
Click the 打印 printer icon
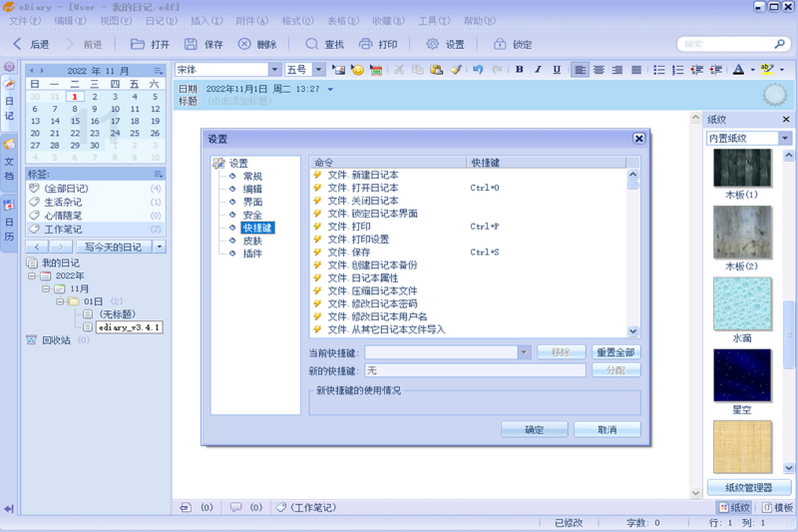(x=366, y=45)
